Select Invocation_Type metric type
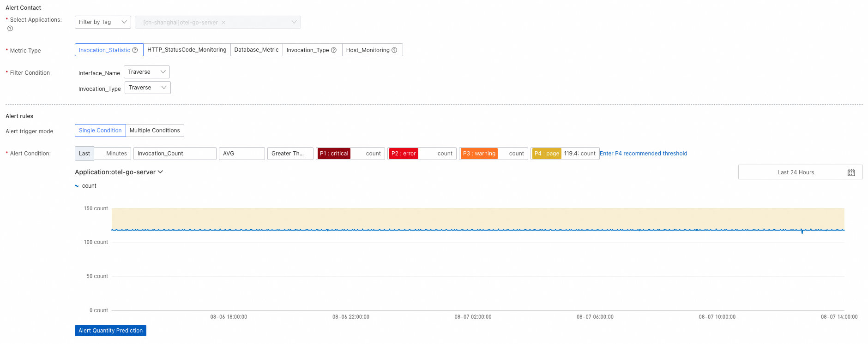The width and height of the screenshot is (868, 344). tap(313, 50)
